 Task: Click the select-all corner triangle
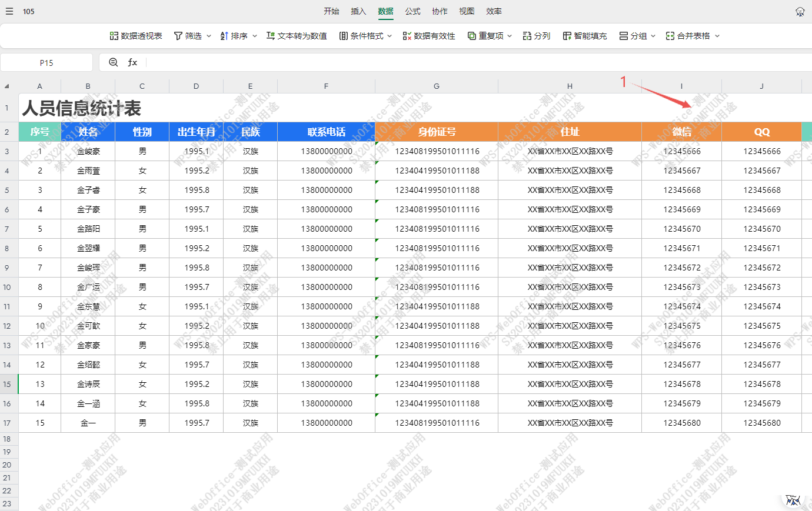(x=7, y=86)
